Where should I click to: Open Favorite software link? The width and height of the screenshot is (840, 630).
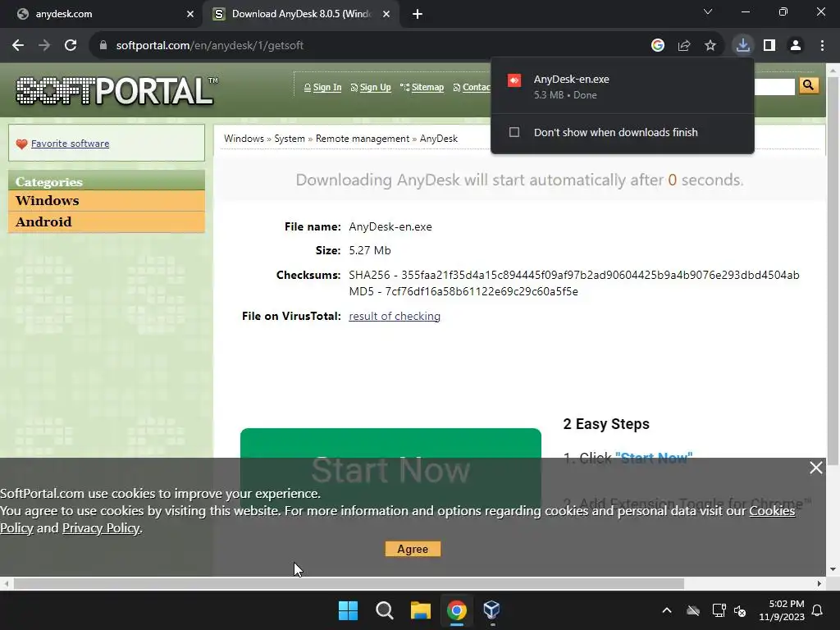click(x=71, y=144)
